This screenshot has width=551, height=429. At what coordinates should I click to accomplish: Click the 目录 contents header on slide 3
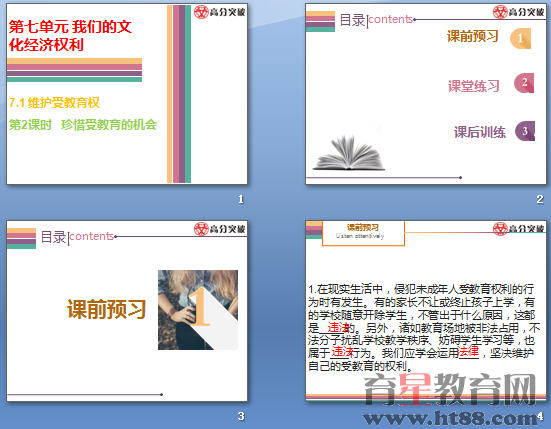point(77,237)
